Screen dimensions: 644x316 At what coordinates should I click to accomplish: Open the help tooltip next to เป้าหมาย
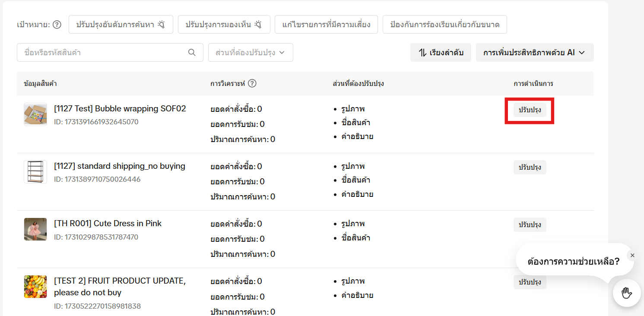(57, 25)
